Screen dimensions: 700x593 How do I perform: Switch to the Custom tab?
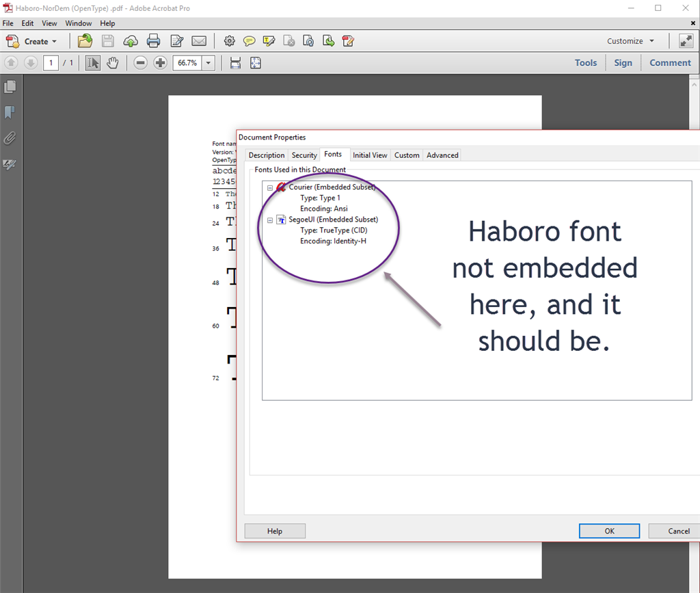(407, 155)
